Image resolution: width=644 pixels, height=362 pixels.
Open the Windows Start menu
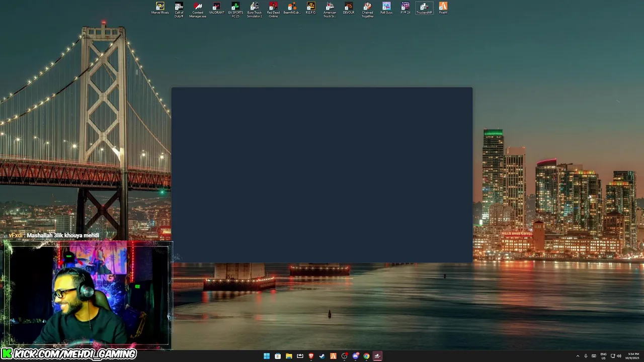(x=267, y=356)
